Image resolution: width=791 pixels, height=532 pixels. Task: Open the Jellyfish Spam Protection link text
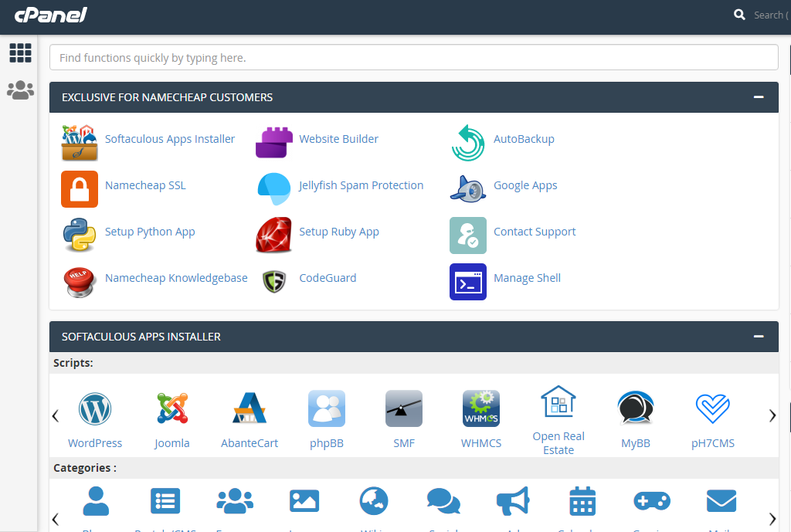click(x=362, y=185)
